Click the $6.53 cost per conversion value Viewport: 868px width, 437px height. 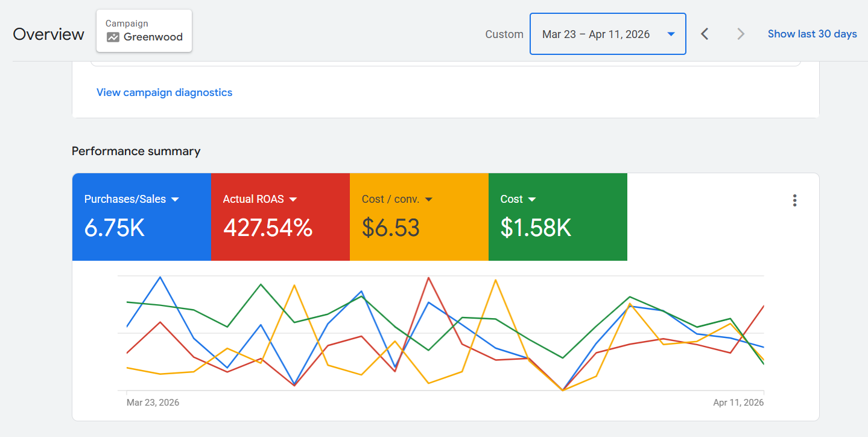(x=391, y=228)
